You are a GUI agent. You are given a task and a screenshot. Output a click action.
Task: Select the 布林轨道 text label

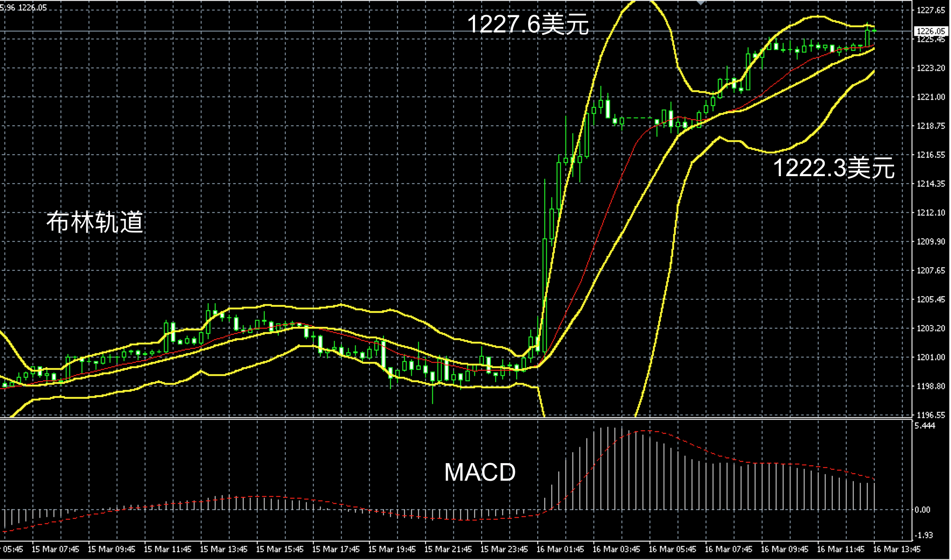coord(95,222)
